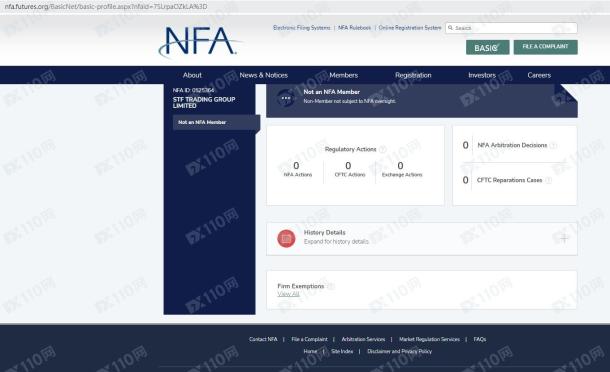Open the Disclaimer and Privacy Policy link
Screen dimensions: 610x372
click(x=400, y=351)
